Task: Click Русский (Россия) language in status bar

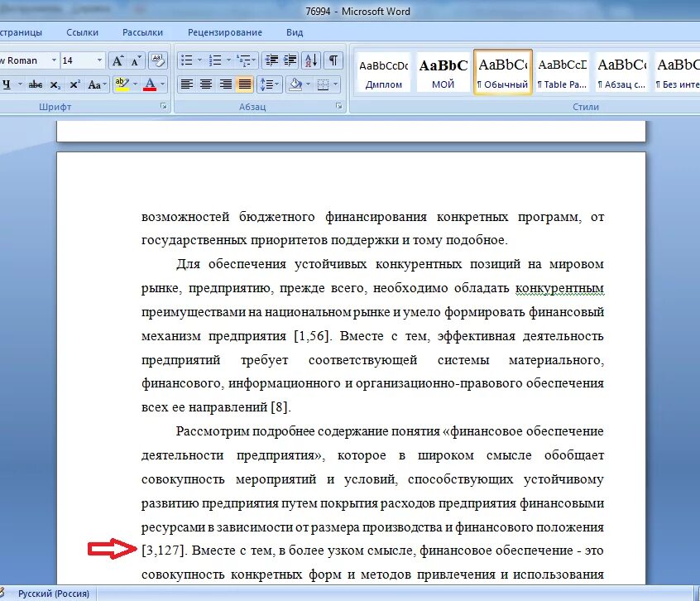Action: (x=54, y=594)
